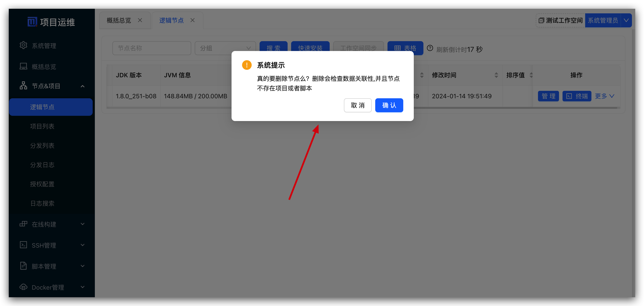Toggle the 表格 table view button

405,48
